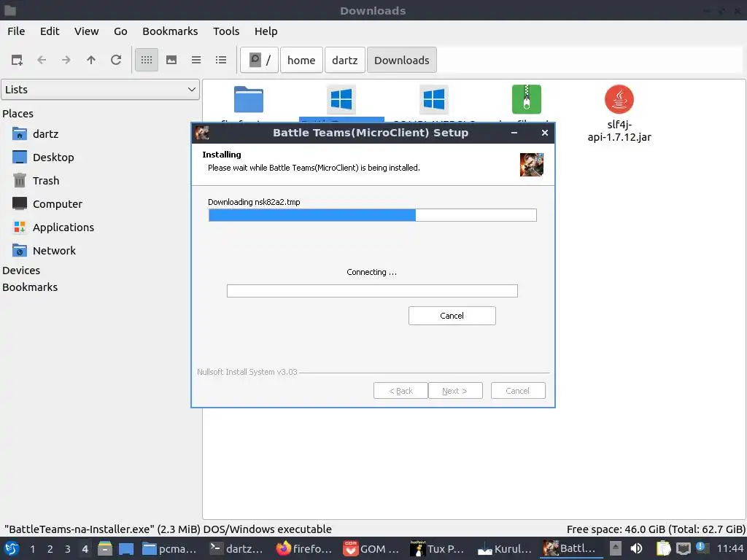The image size is (747, 560).
Task: Open the Lists side pane dropdown
Action: (x=101, y=90)
